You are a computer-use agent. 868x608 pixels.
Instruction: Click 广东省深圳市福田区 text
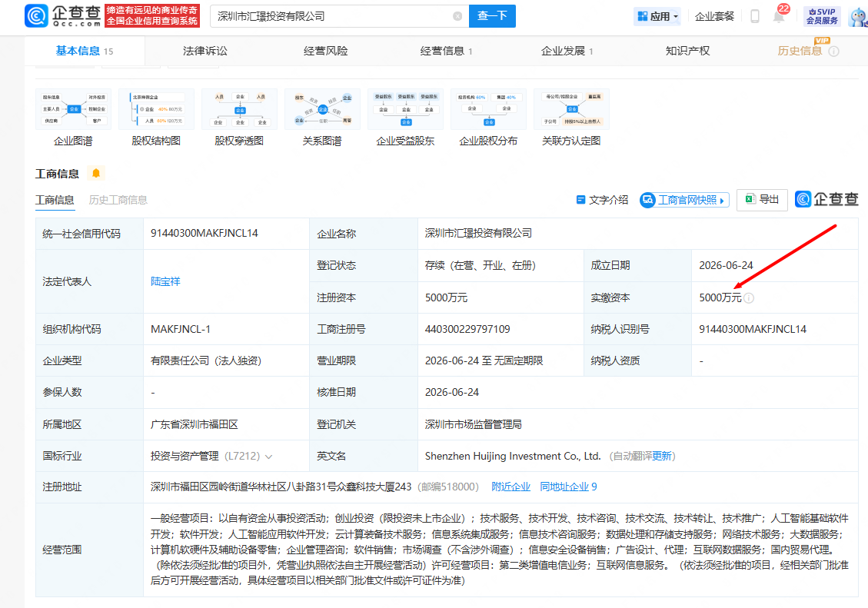[x=195, y=424]
